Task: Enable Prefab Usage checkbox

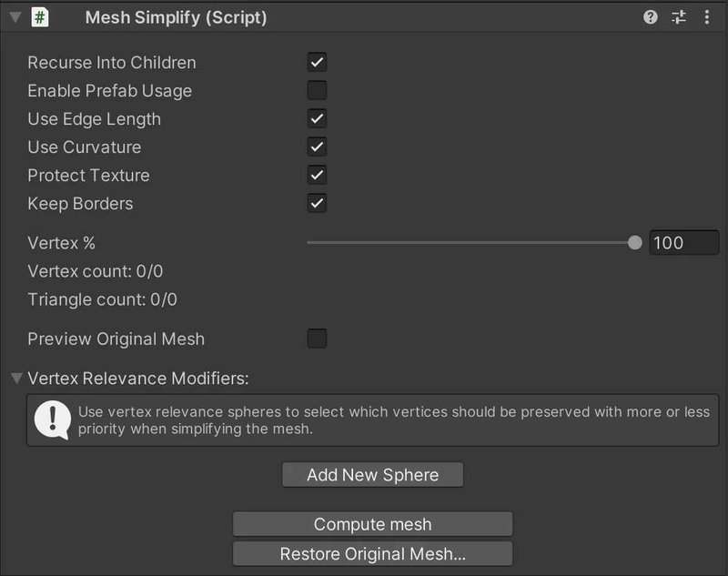Action: [x=317, y=91]
